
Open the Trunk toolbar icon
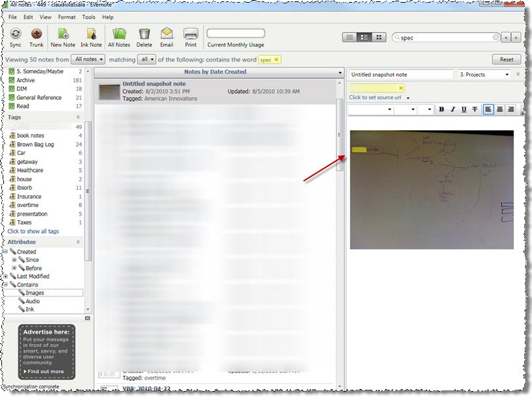point(36,37)
